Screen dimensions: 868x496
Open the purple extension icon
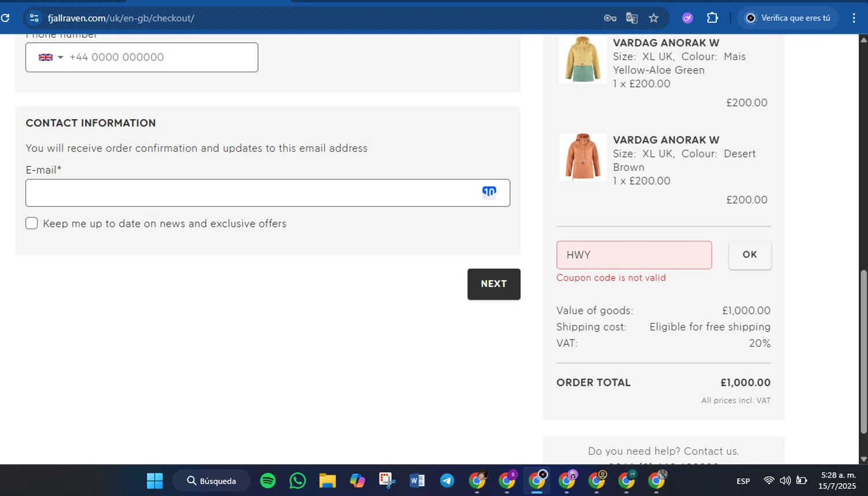tap(687, 18)
